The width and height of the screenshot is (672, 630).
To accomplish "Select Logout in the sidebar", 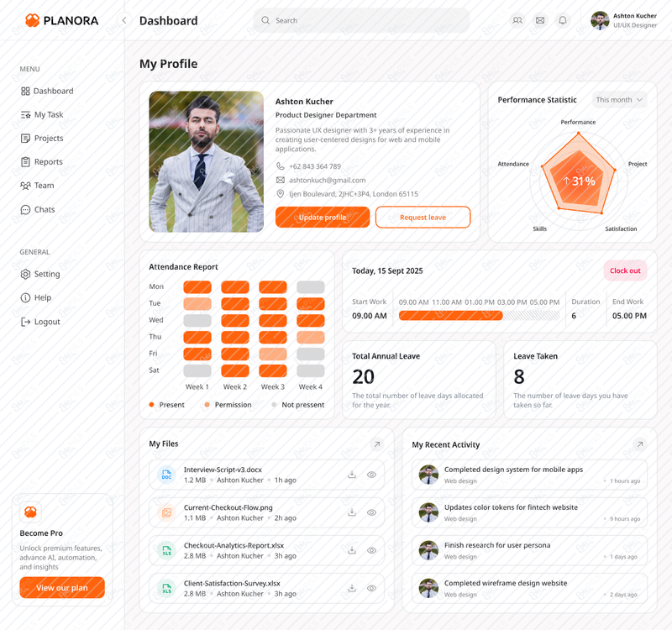I will [40, 322].
